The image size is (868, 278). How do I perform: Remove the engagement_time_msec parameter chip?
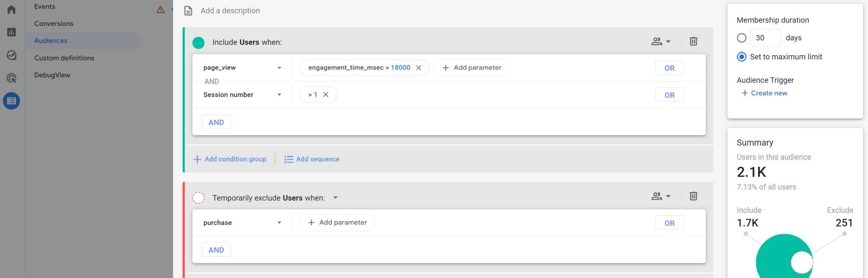tap(419, 68)
